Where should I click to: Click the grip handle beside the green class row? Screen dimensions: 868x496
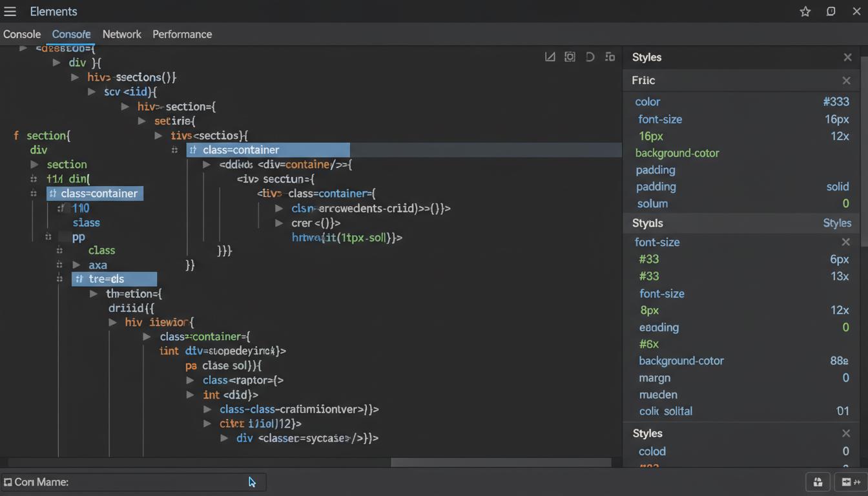pyautogui.click(x=59, y=250)
